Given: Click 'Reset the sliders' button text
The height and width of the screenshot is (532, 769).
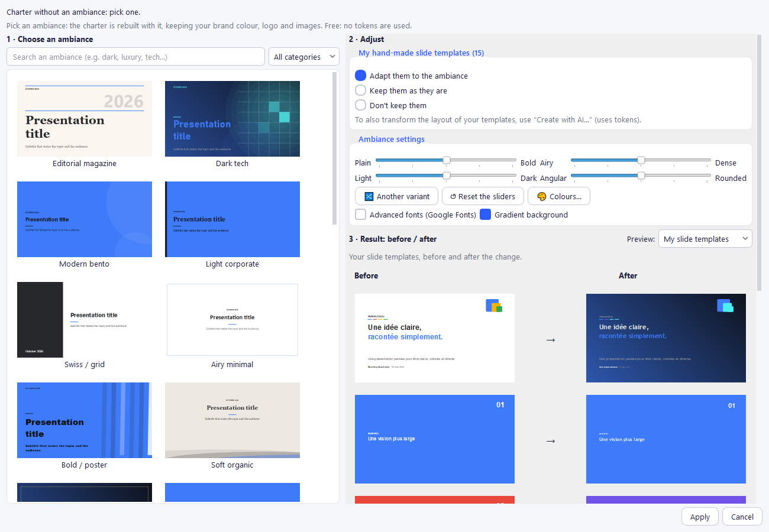Looking at the screenshot, I should point(487,196).
